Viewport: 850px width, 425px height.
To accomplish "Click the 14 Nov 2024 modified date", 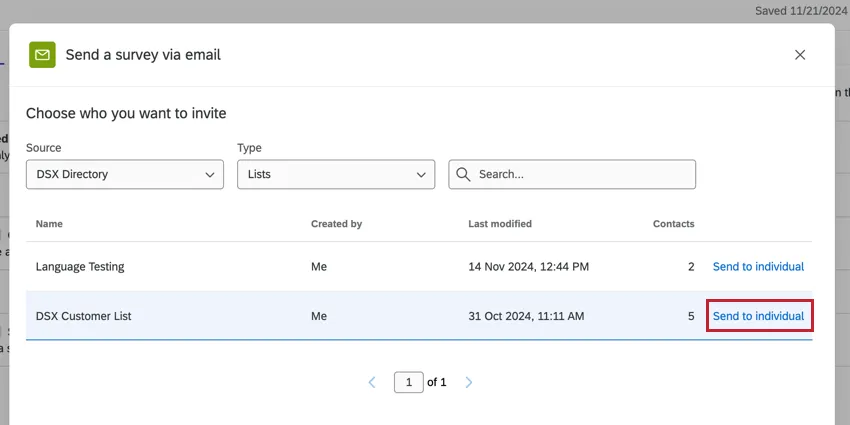I will coord(528,267).
